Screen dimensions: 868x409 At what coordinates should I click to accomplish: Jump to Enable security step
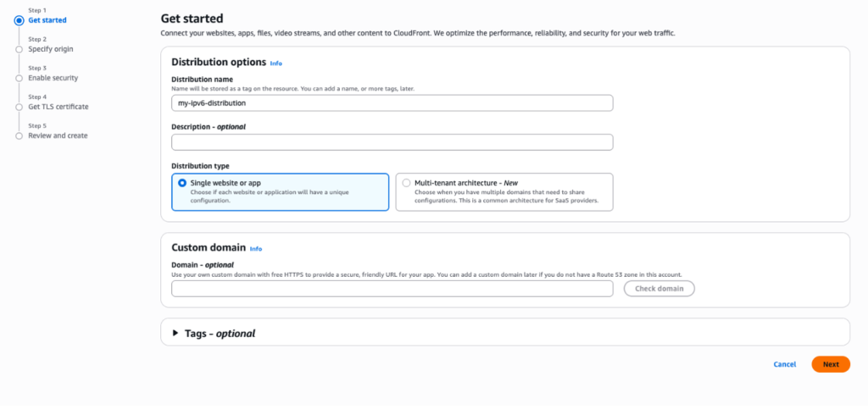click(x=53, y=78)
